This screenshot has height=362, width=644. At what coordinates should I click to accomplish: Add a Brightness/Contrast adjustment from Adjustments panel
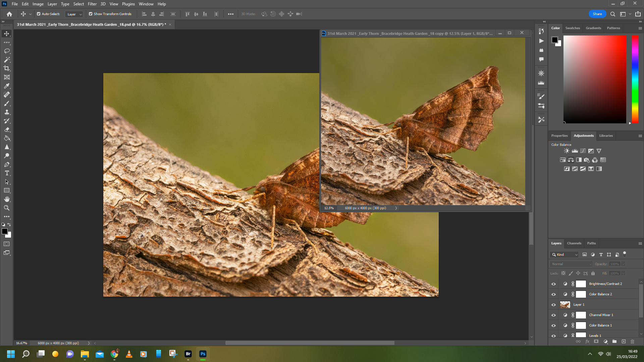point(567,151)
